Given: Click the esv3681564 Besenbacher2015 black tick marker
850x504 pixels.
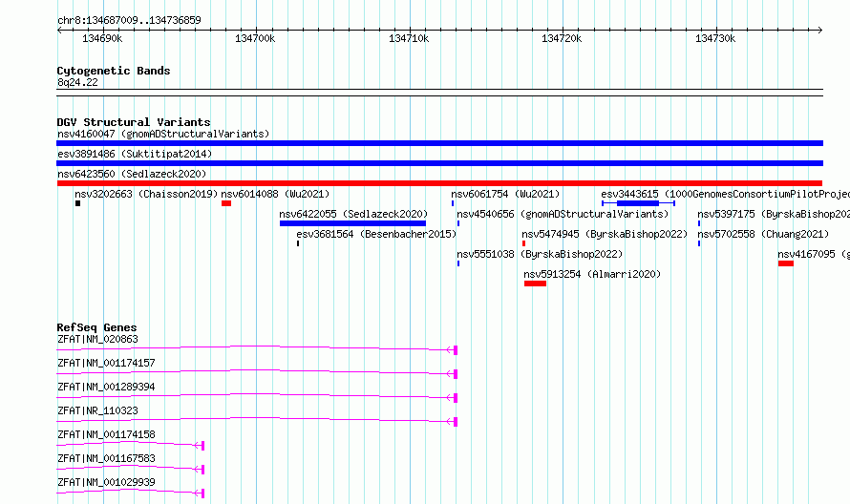Looking at the screenshot, I should (298, 243).
